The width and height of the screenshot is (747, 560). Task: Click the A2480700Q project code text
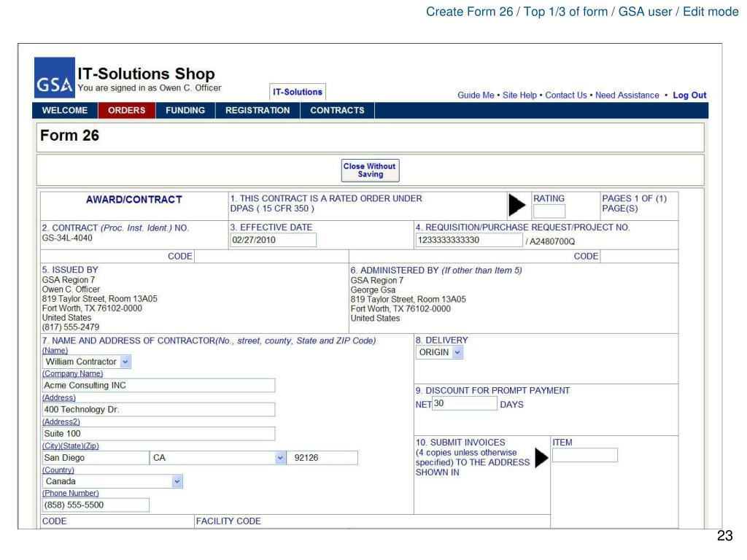pos(552,241)
